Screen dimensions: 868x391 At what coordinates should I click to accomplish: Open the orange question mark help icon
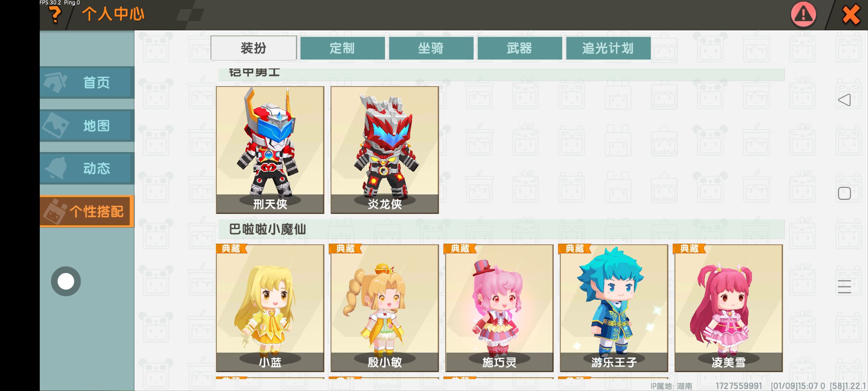[55, 15]
